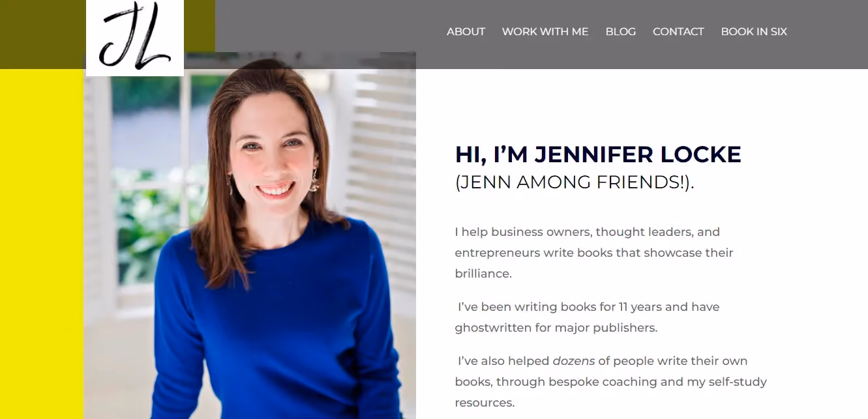Screen dimensions: 868x419
Task: Click the word 'brilliance.'
Action: [483, 274]
